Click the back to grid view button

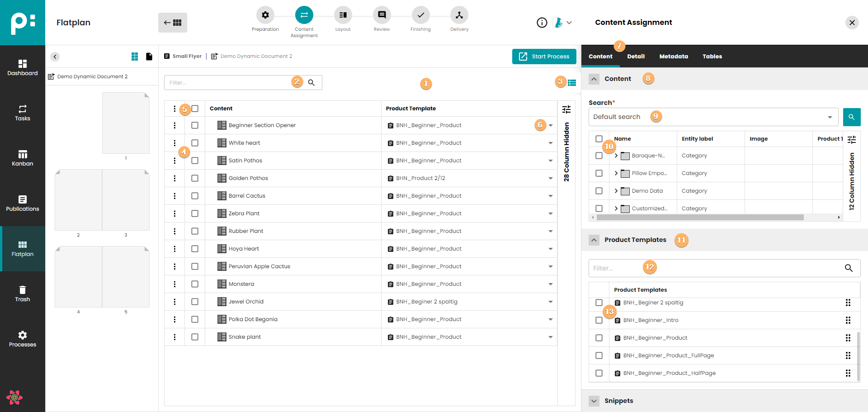[173, 23]
